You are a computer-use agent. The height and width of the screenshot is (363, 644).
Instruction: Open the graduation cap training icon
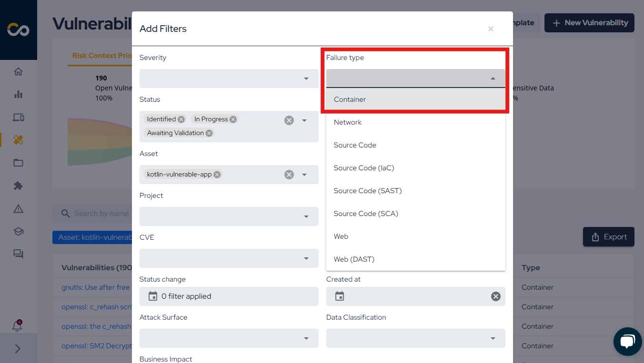(x=18, y=231)
